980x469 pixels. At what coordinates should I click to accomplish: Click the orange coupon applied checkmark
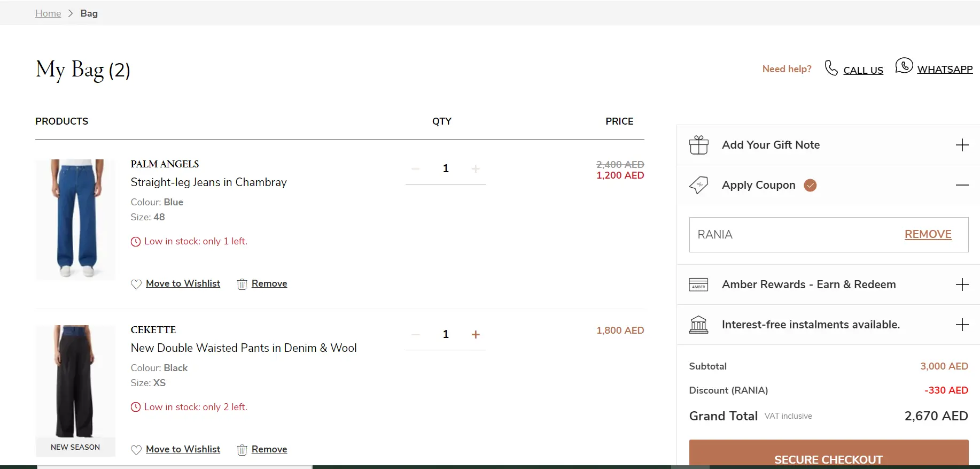point(810,185)
